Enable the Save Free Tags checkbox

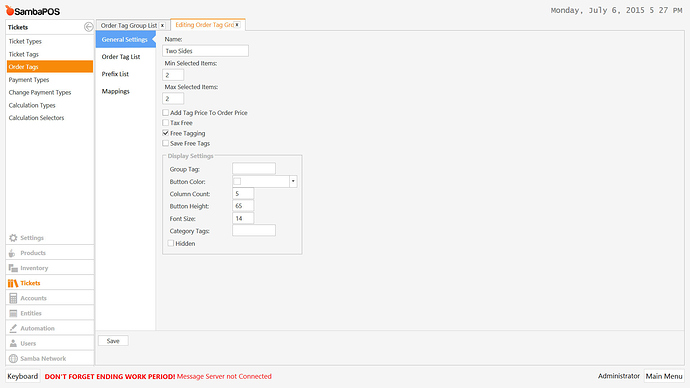pyautogui.click(x=165, y=143)
